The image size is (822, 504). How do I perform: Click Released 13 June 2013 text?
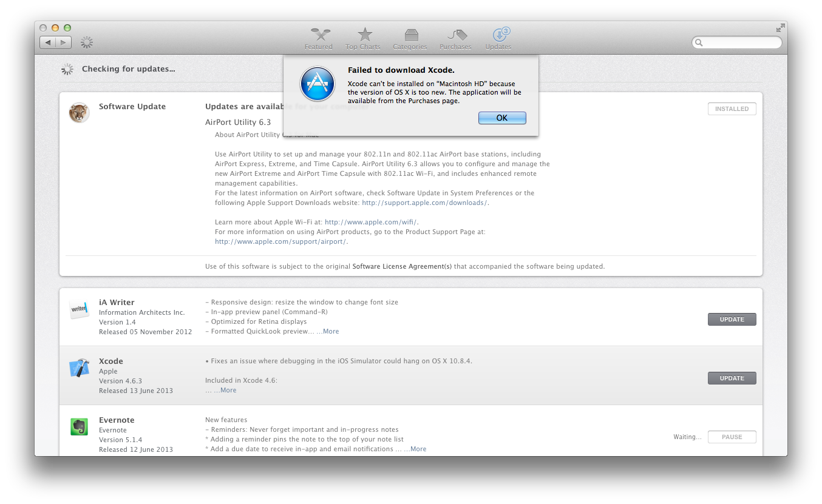(x=136, y=391)
